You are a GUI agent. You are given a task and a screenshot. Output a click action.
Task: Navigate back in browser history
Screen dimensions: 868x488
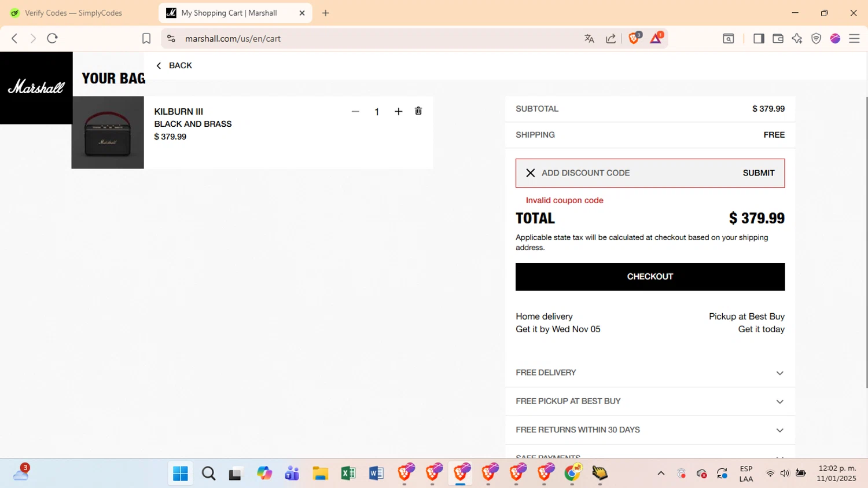pos(14,38)
